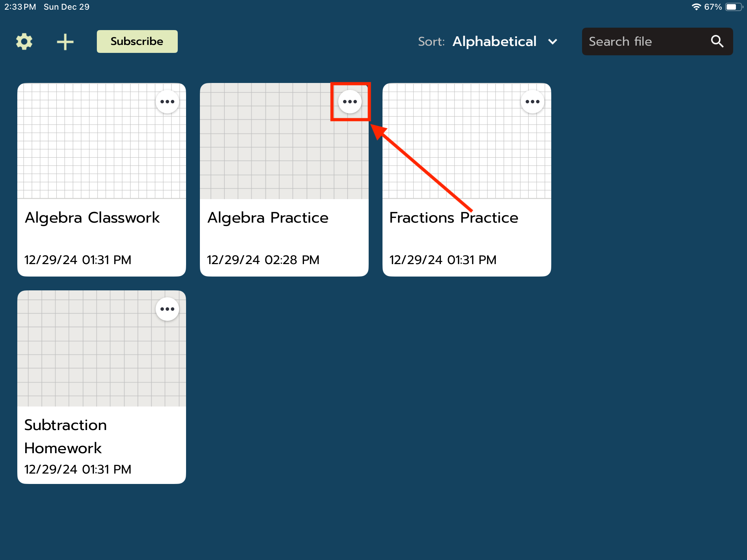747x560 pixels.
Task: Click the clock display in the status bar
Action: point(20,6)
